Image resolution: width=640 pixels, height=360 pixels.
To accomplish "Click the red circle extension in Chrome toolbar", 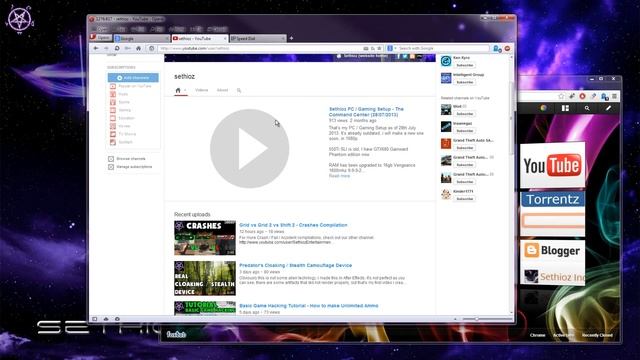I will click(x=582, y=96).
